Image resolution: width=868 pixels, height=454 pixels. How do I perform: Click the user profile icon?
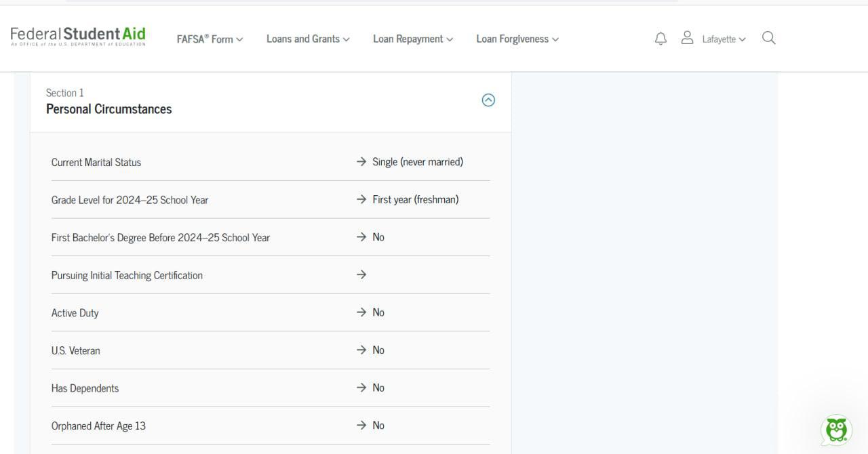pos(687,38)
